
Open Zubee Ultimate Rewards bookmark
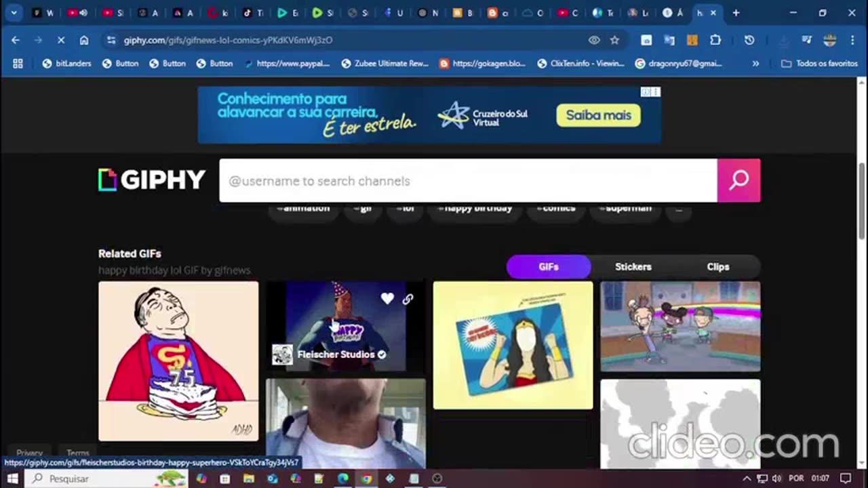[x=385, y=63]
